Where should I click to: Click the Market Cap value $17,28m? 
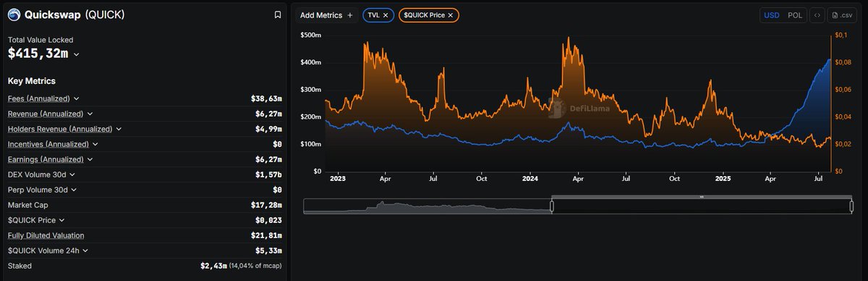[266, 205]
